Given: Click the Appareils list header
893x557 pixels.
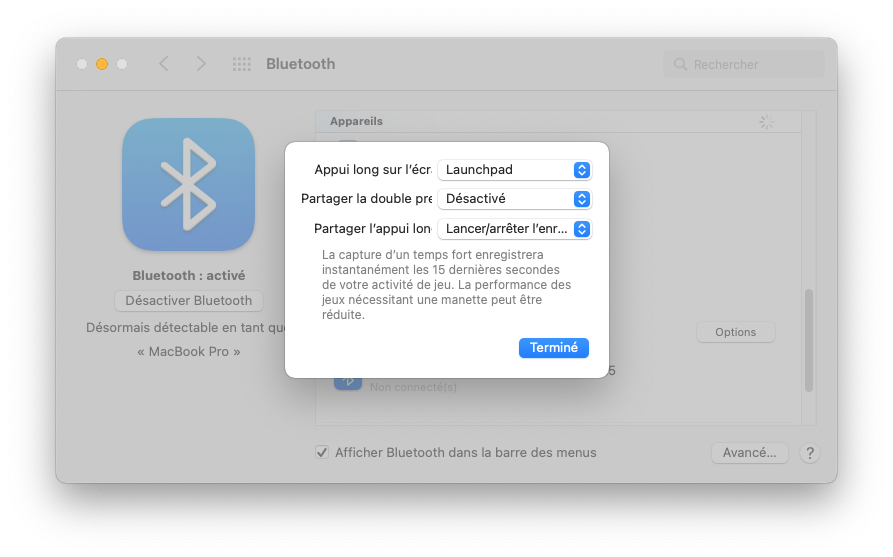Looking at the screenshot, I should [558, 121].
